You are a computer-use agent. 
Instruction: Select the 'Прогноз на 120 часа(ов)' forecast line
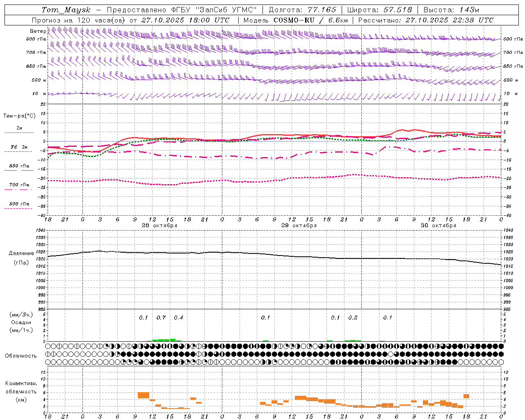pyautogui.click(x=130, y=20)
